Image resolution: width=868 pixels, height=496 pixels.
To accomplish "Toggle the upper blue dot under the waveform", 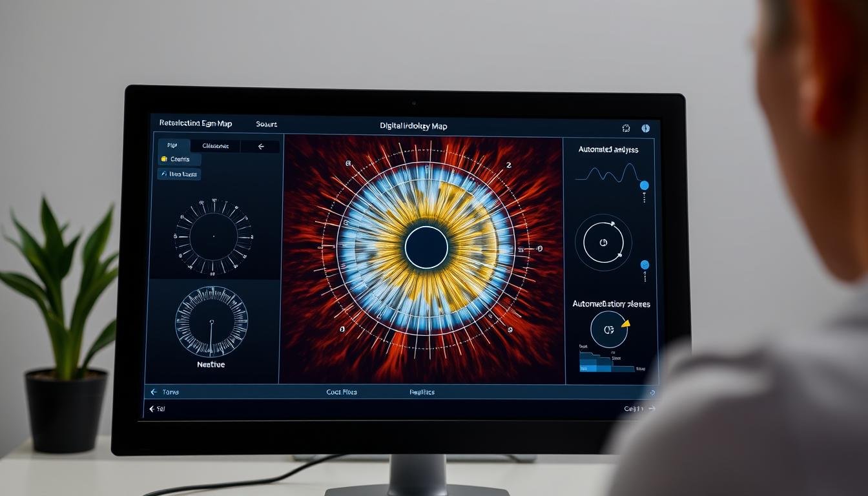I will point(644,186).
